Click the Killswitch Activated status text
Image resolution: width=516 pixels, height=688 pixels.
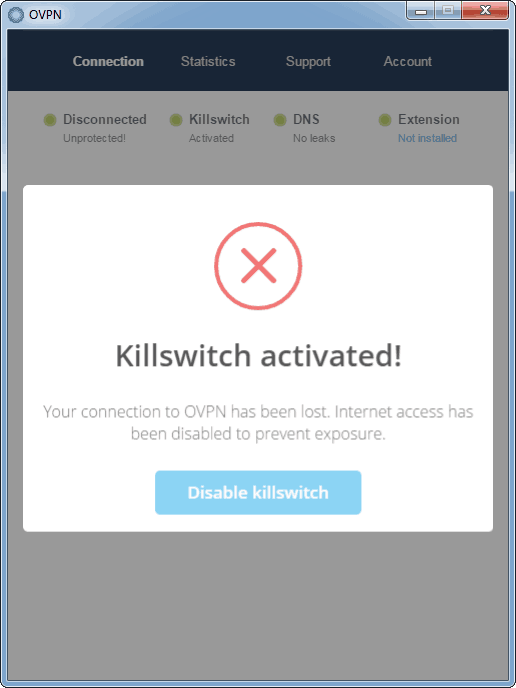(211, 138)
